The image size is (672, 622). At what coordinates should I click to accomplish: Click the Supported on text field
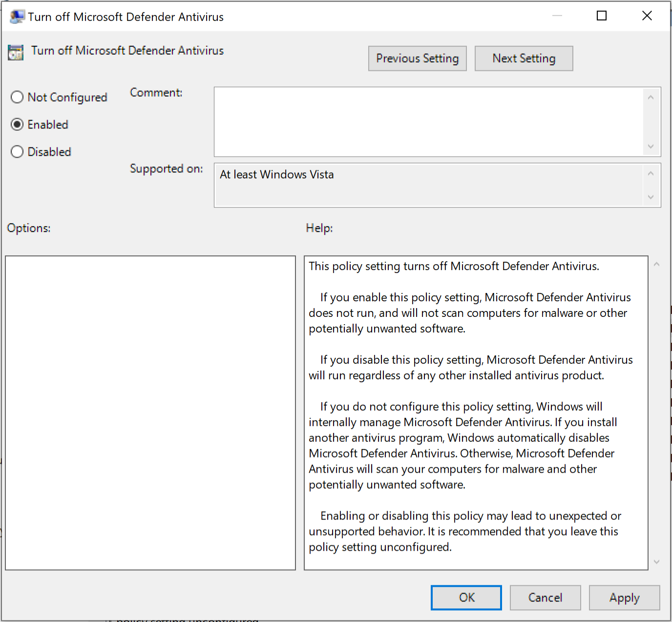(x=429, y=185)
